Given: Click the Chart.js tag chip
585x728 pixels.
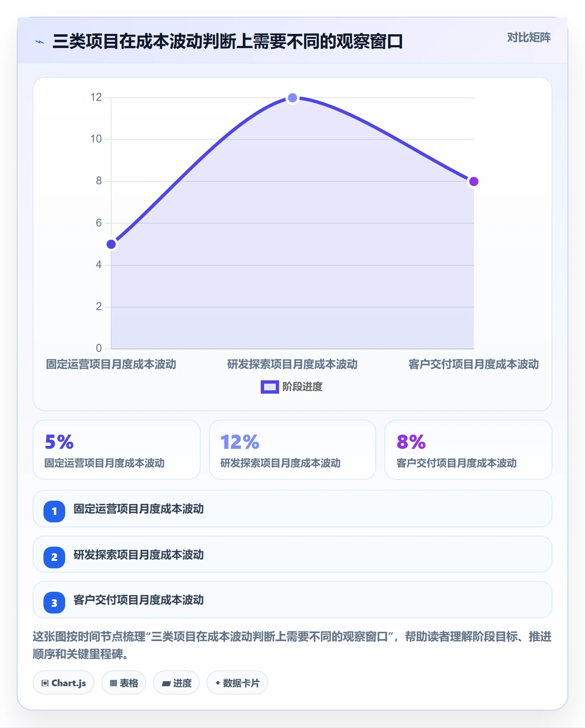Looking at the screenshot, I should pyautogui.click(x=64, y=683).
